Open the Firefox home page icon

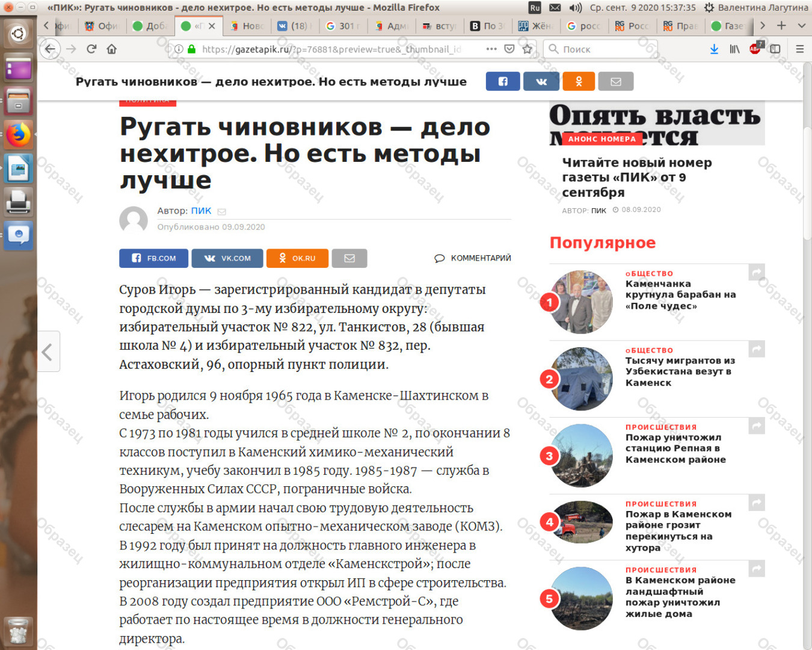tap(112, 49)
